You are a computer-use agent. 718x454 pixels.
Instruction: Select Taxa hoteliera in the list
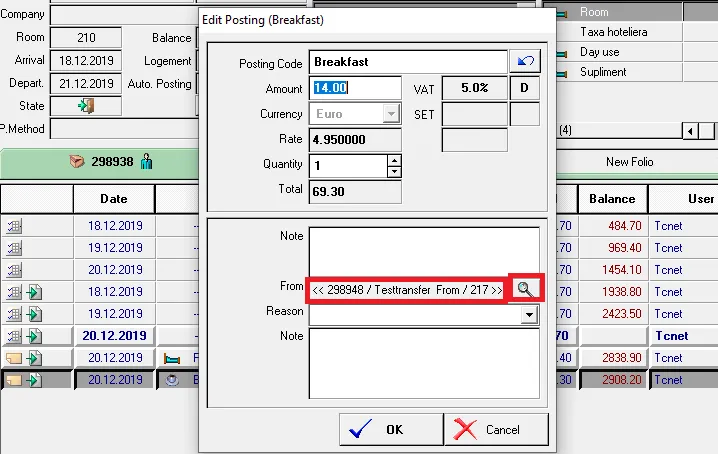click(614, 32)
